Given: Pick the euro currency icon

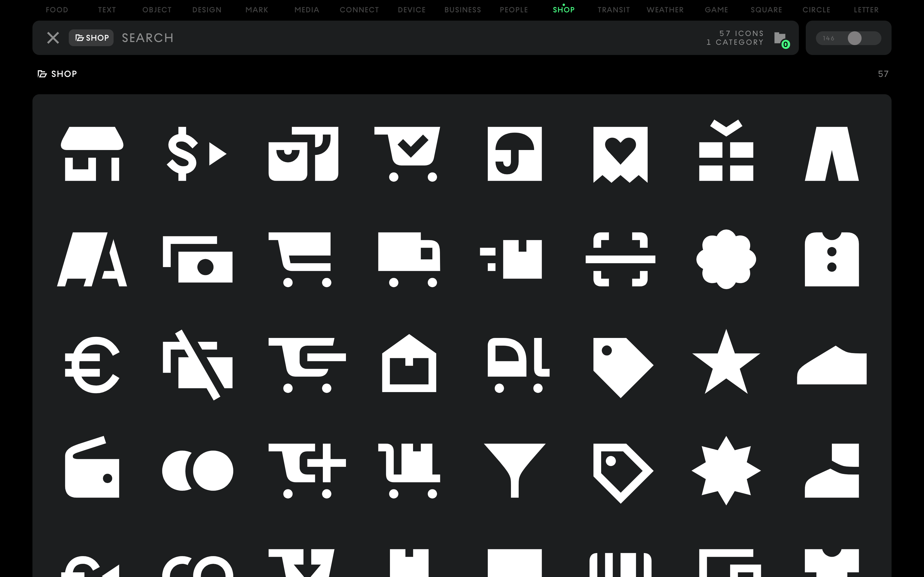Looking at the screenshot, I should click(92, 365).
